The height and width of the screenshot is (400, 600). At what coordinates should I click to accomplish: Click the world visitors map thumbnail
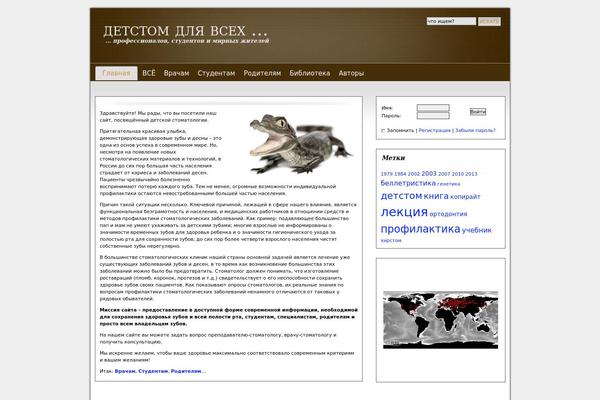click(440, 320)
